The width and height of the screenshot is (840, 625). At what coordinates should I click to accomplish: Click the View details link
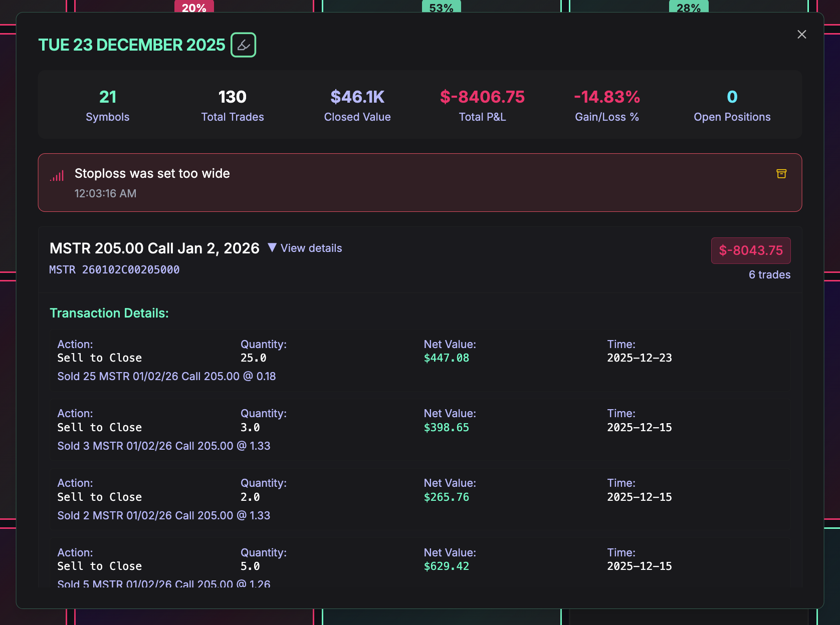[x=311, y=248]
